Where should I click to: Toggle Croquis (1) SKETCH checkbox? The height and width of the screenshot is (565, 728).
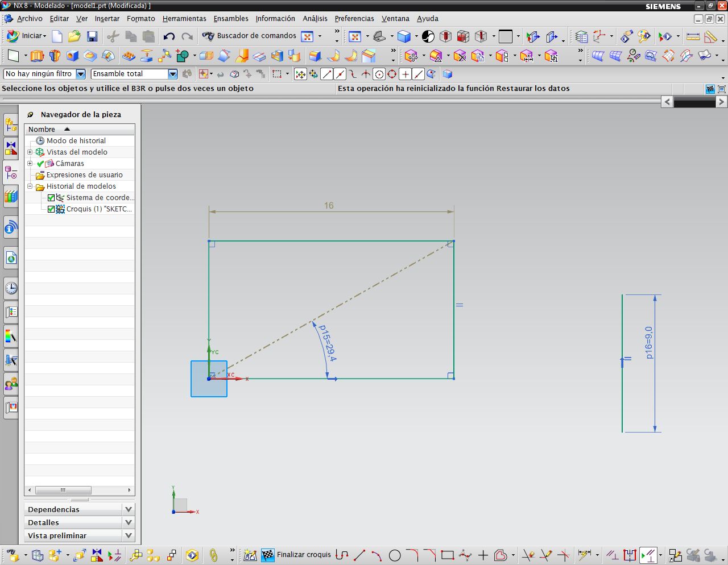[x=51, y=209]
